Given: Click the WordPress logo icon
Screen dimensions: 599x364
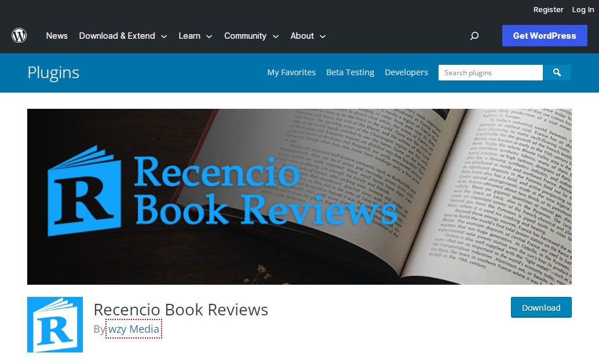Looking at the screenshot, I should (x=19, y=35).
